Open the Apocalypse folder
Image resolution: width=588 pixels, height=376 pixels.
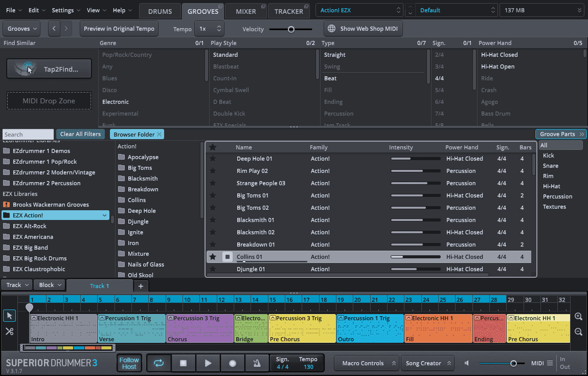point(143,157)
